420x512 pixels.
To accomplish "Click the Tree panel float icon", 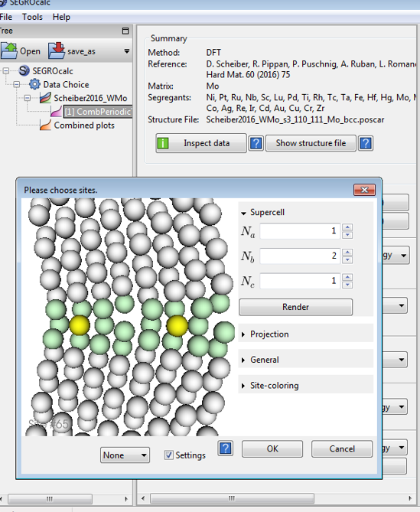I will pos(125,31).
